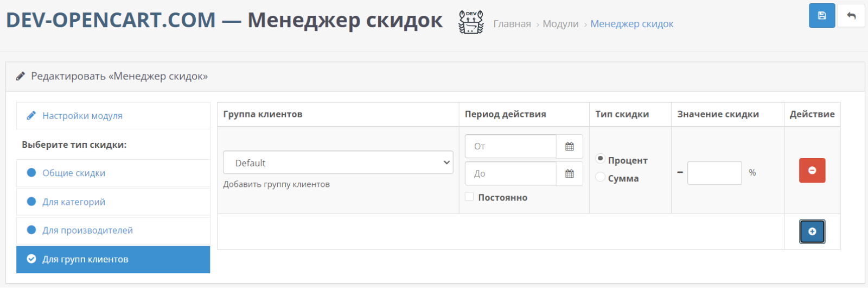
Task: Click the check icon beside Для групп клиентов
Action: click(x=31, y=259)
